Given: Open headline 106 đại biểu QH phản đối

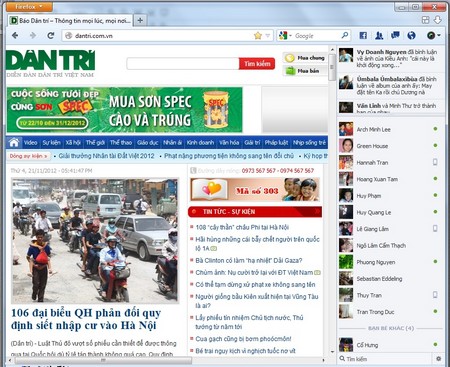Looking at the screenshot, I should (x=86, y=319).
